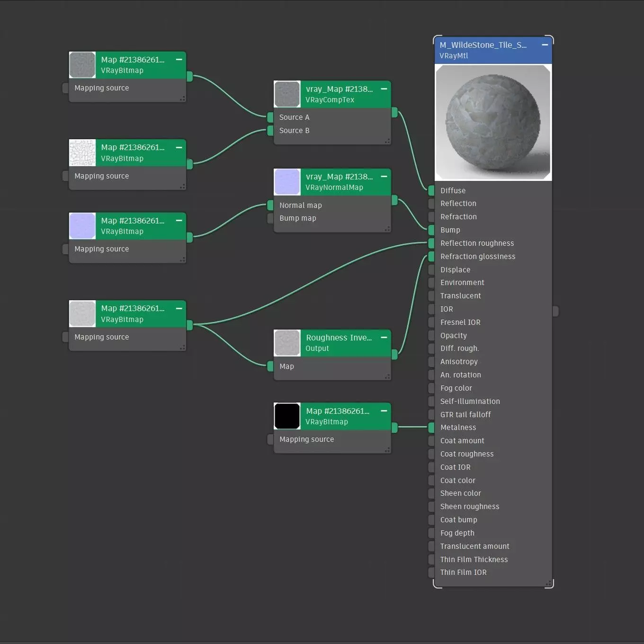This screenshot has width=644, height=644.
Task: Click the GTR tail falloff label
Action: (x=465, y=415)
